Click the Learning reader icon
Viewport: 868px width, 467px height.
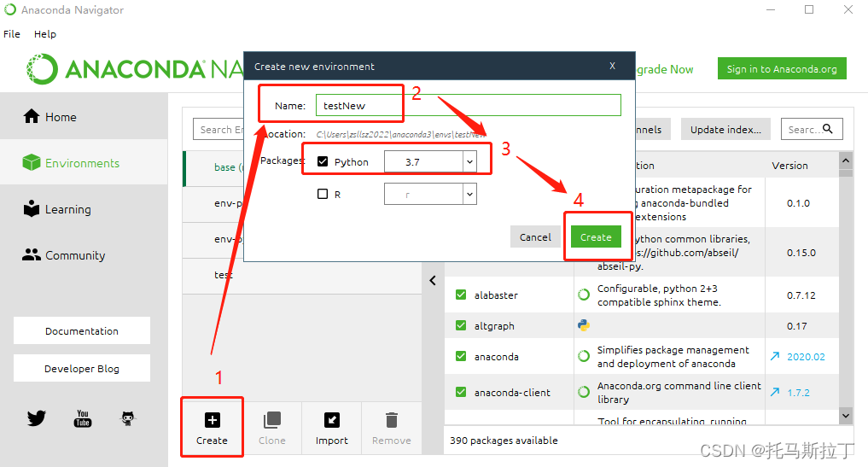point(32,208)
